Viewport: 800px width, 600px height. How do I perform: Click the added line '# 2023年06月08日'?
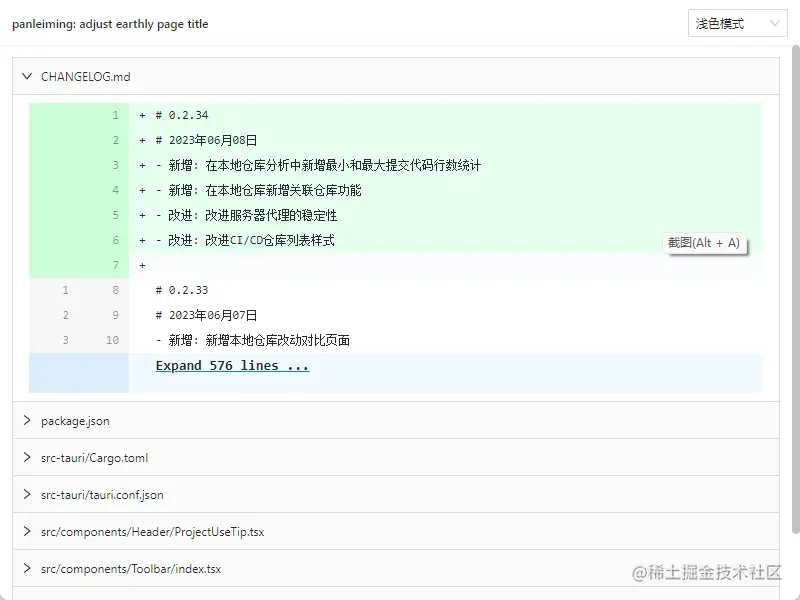(x=396, y=140)
